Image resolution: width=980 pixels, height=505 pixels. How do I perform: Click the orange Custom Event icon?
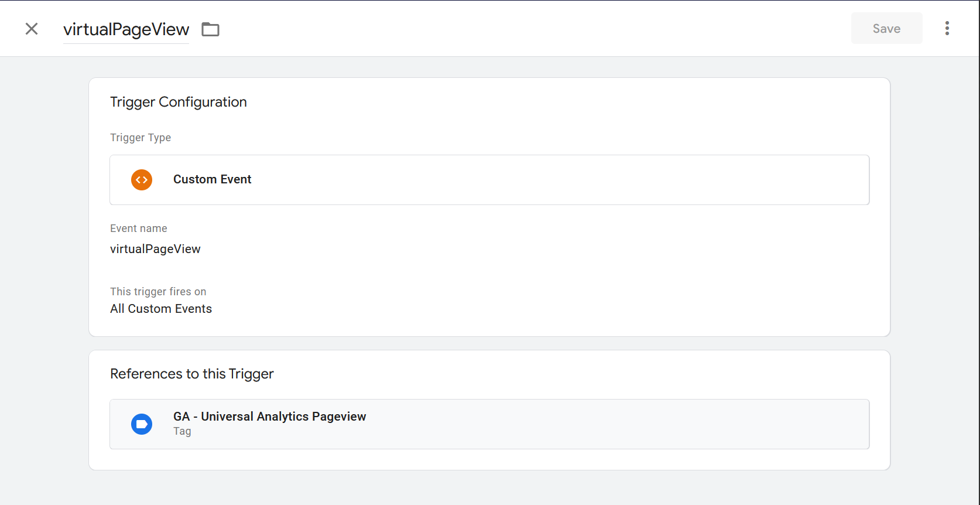[142, 180]
